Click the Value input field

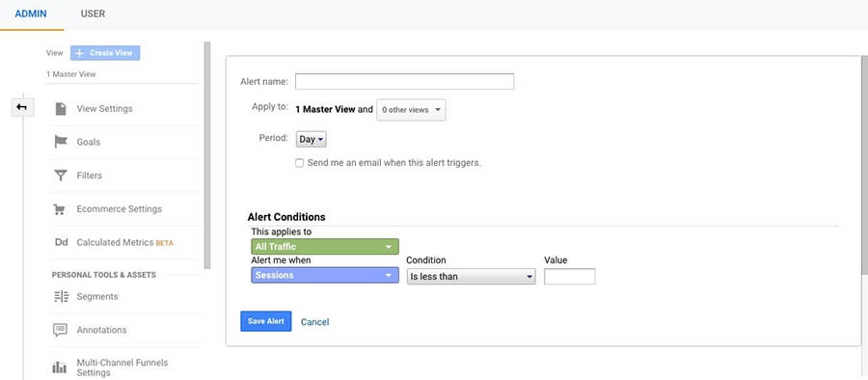(x=570, y=277)
